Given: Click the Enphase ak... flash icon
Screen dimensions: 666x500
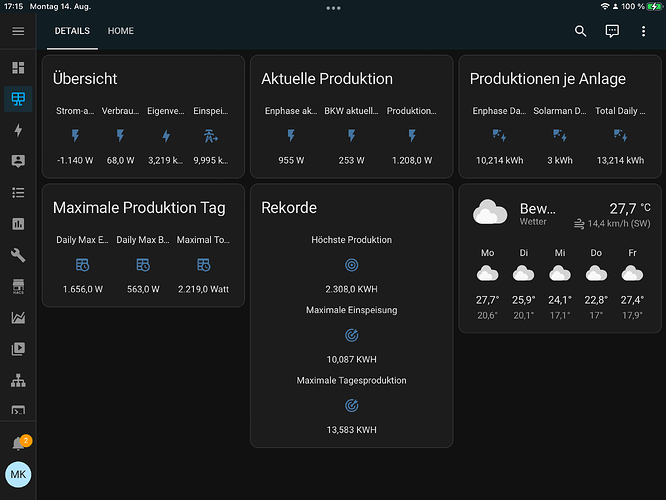Looking at the screenshot, I should click(291, 136).
